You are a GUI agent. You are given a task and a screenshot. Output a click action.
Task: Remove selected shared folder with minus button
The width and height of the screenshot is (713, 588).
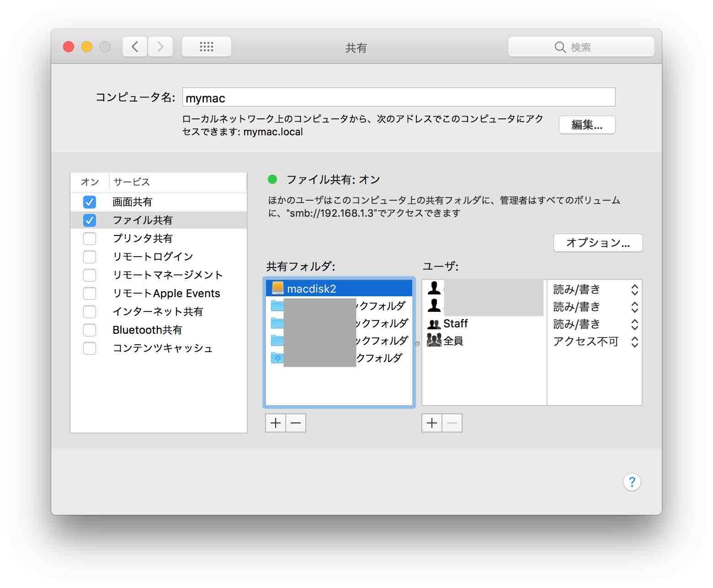296,423
